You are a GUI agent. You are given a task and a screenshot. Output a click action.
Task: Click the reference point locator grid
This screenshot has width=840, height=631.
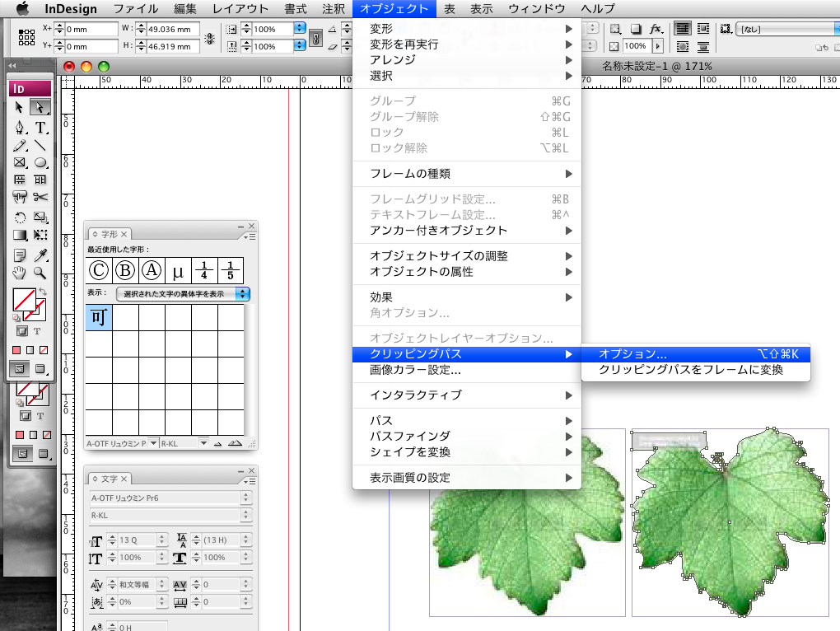(x=26, y=38)
